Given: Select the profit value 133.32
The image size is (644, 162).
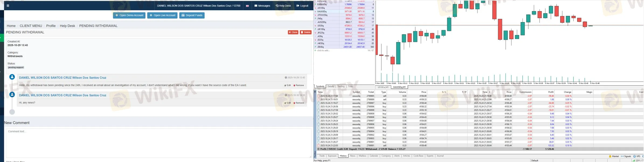Looking at the screenshot, I should pos(551,146).
